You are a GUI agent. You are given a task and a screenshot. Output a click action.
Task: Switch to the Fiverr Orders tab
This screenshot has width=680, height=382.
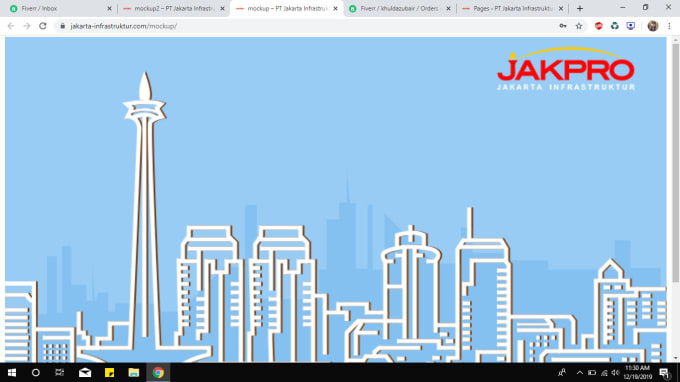[x=399, y=9]
